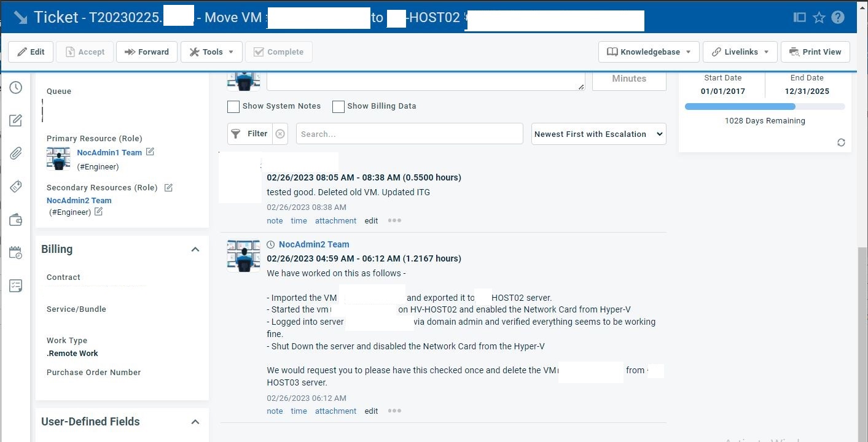Expand the Knowledgebase dropdown
This screenshot has width=868, height=442.
coord(649,52)
